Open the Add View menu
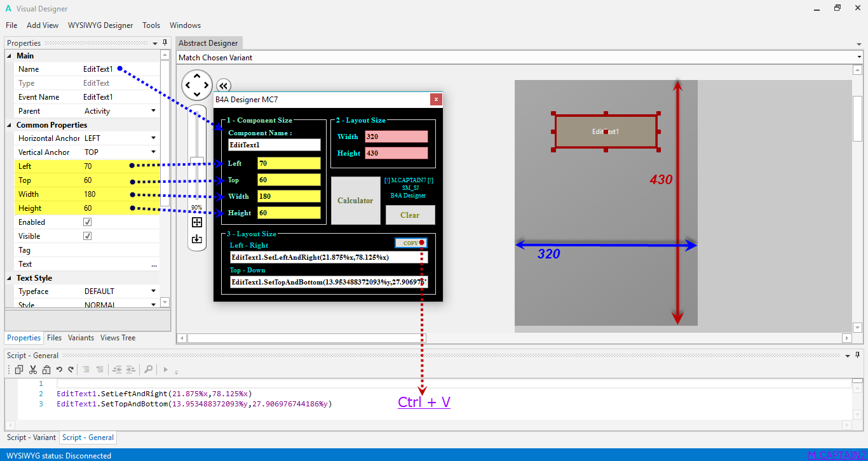868x461 pixels. point(43,25)
